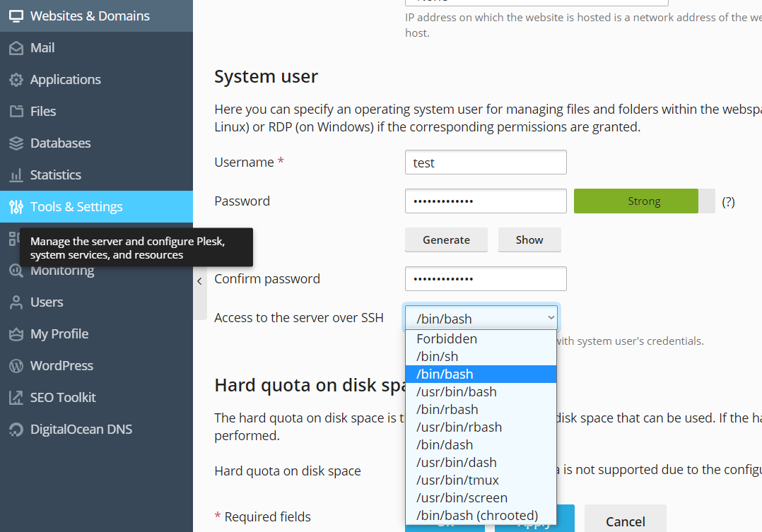The width and height of the screenshot is (762, 532).
Task: Collapse the SSH access dropdown showing /bin/bash
Action: tap(481, 319)
